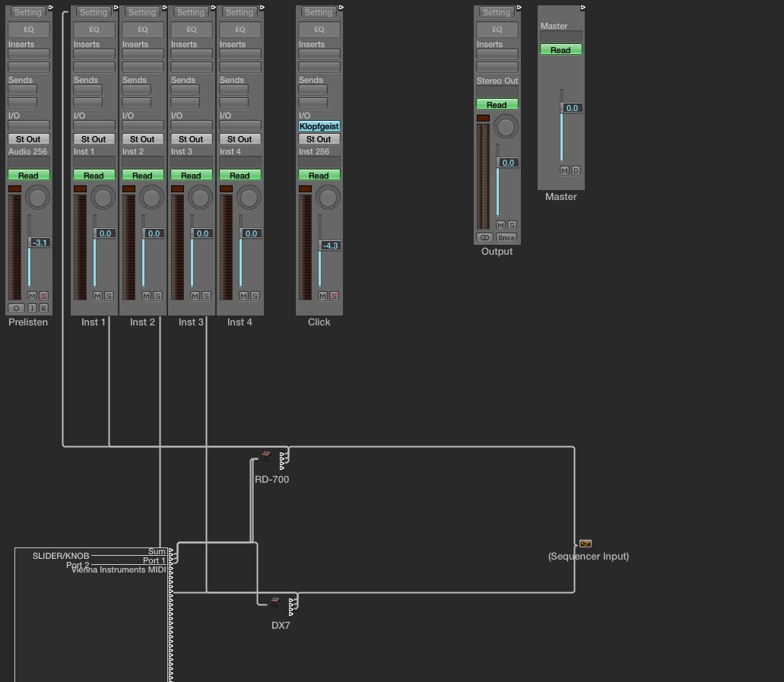Click the RD-700 keyboard instrument icon
Screen dimensions: 784x682
point(265,455)
